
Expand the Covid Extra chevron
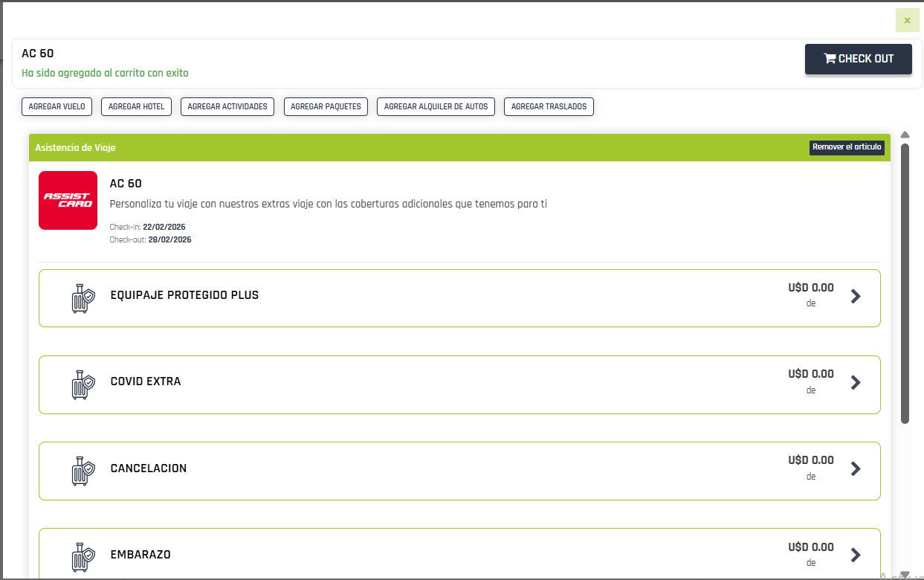856,382
